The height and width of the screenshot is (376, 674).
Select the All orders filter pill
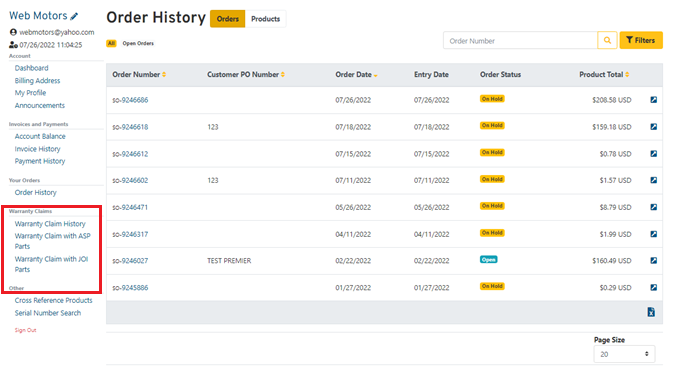[x=111, y=43]
